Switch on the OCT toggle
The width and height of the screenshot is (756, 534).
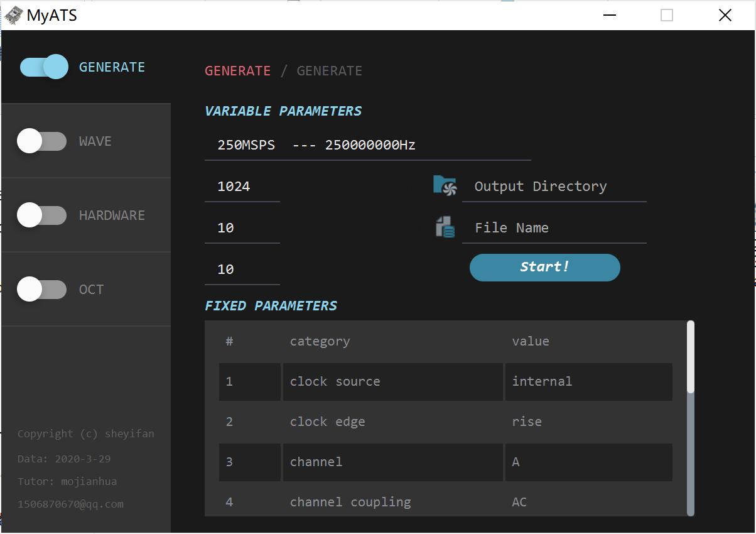[x=41, y=290]
